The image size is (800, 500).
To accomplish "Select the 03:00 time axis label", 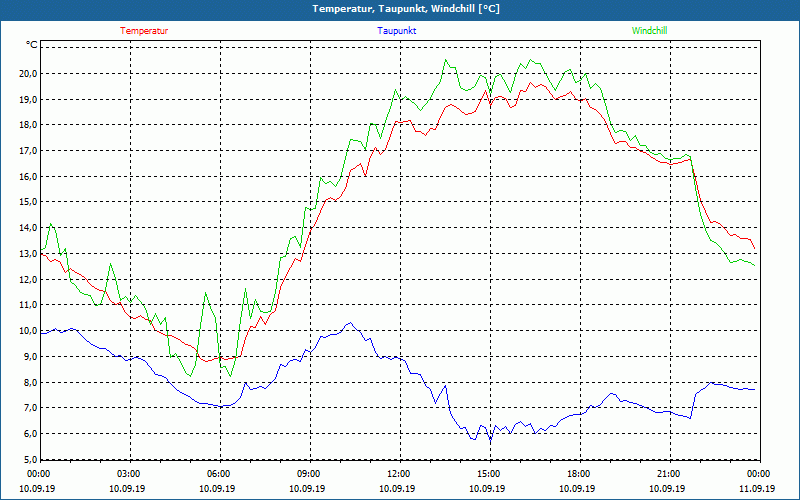I will (x=129, y=474).
